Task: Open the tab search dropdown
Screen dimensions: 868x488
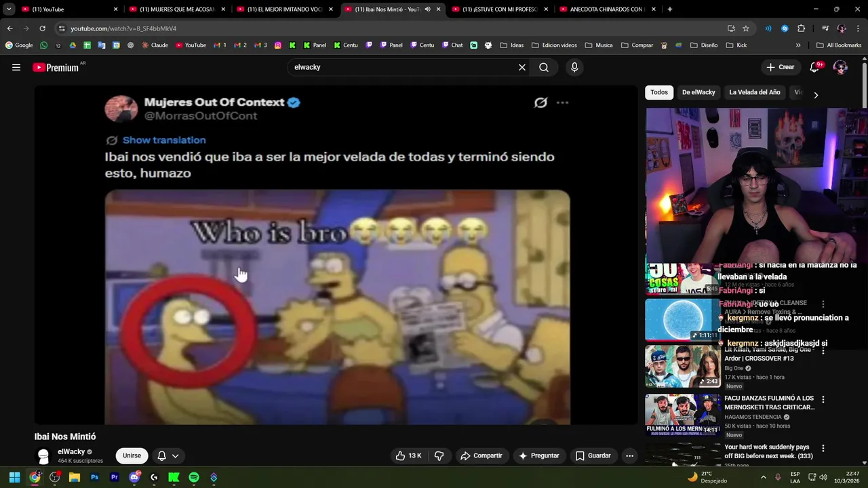Action: click(x=9, y=9)
